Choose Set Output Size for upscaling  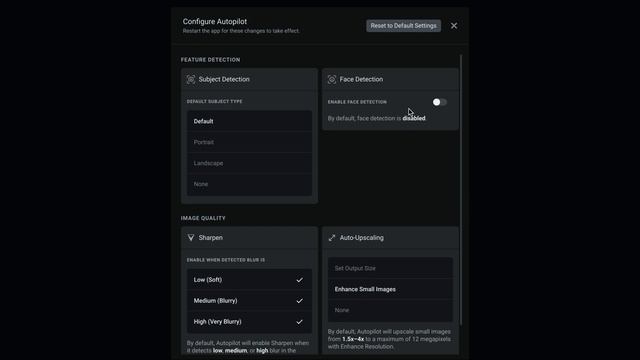[390, 268]
